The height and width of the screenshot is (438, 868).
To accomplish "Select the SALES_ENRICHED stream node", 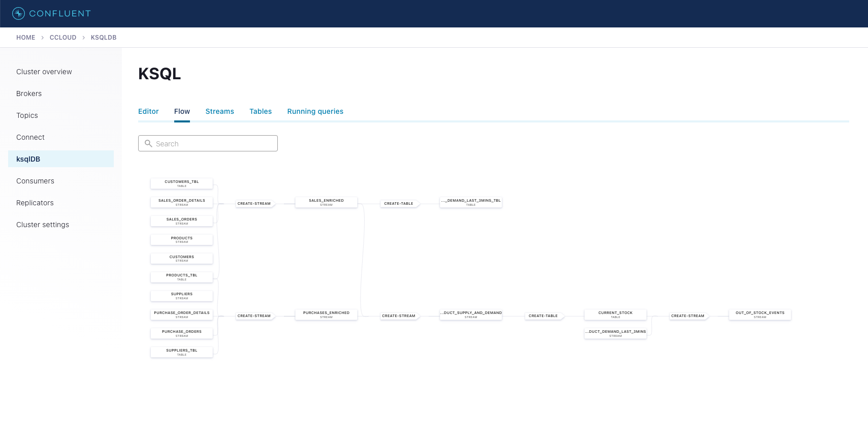I will point(327,202).
